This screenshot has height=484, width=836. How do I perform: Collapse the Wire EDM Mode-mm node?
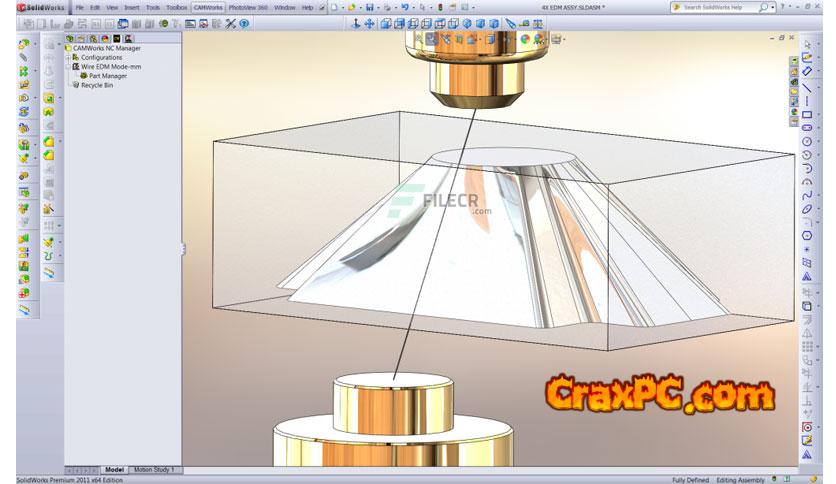coord(68,67)
